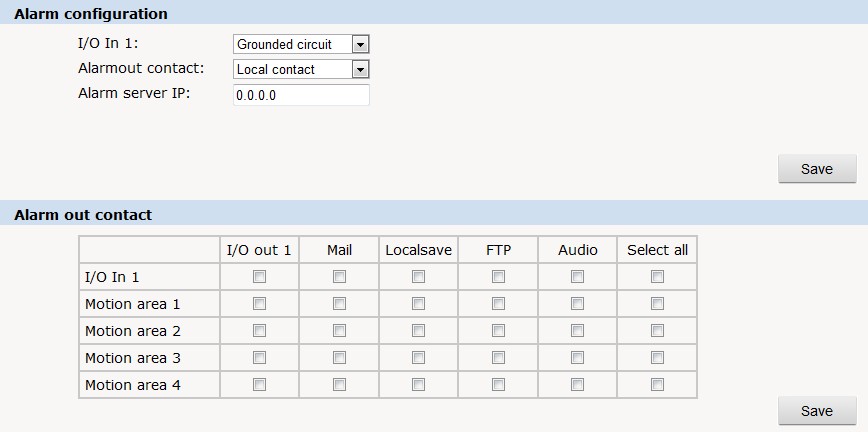Enable Localsave for Motion area 1
The height and width of the screenshot is (432, 868).
click(x=418, y=304)
